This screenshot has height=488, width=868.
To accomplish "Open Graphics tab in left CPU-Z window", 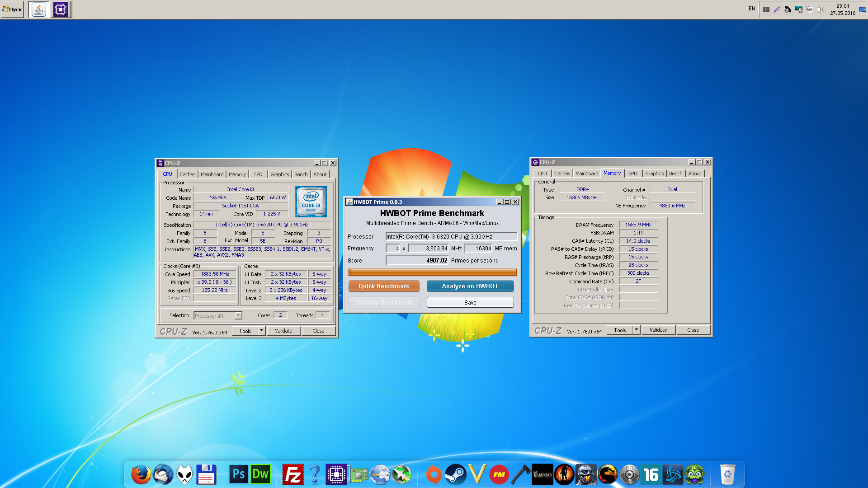I will tap(280, 174).
